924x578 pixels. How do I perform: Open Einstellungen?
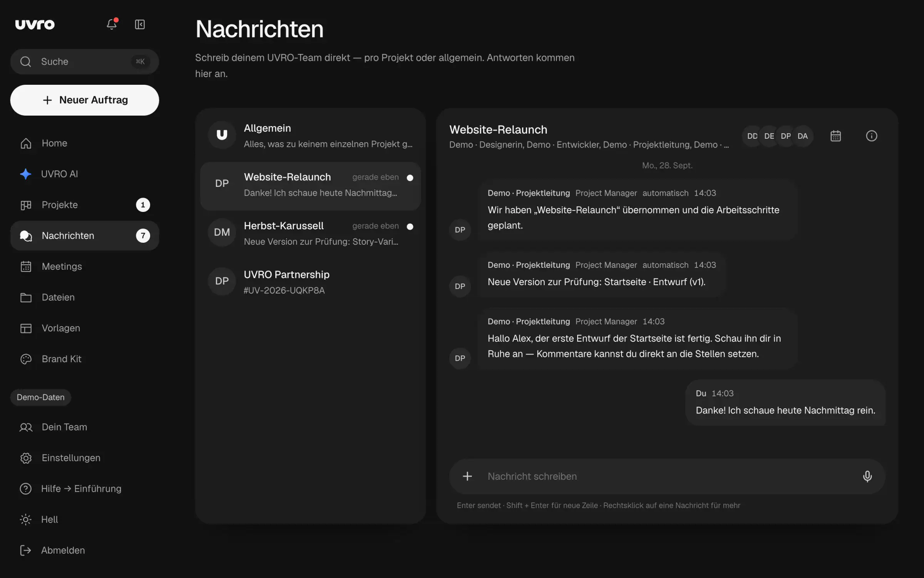tap(85, 458)
